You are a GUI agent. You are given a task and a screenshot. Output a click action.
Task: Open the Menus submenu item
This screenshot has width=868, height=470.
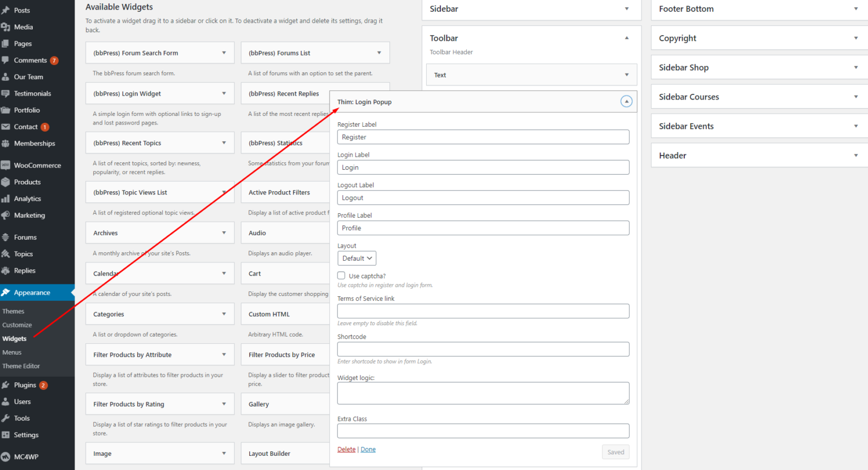[12, 352]
